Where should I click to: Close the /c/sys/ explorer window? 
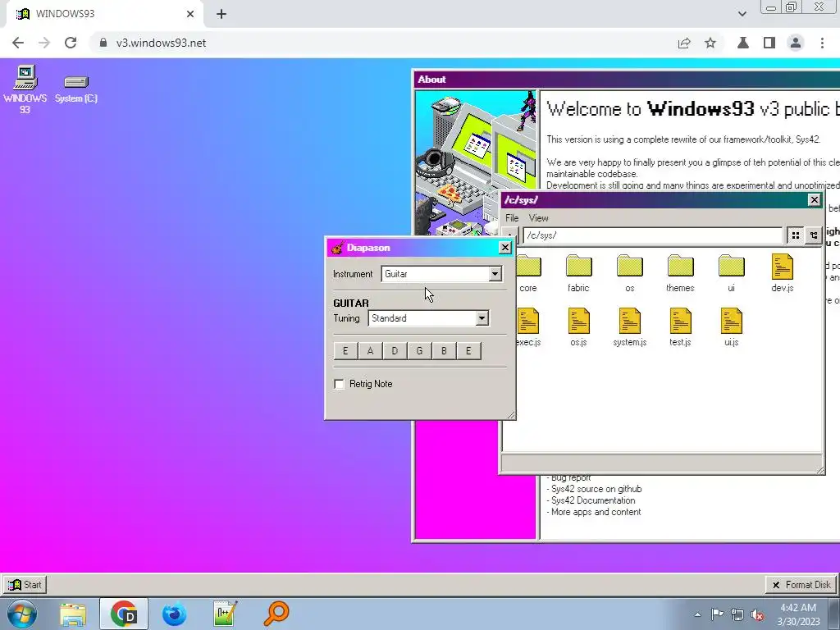click(x=814, y=200)
